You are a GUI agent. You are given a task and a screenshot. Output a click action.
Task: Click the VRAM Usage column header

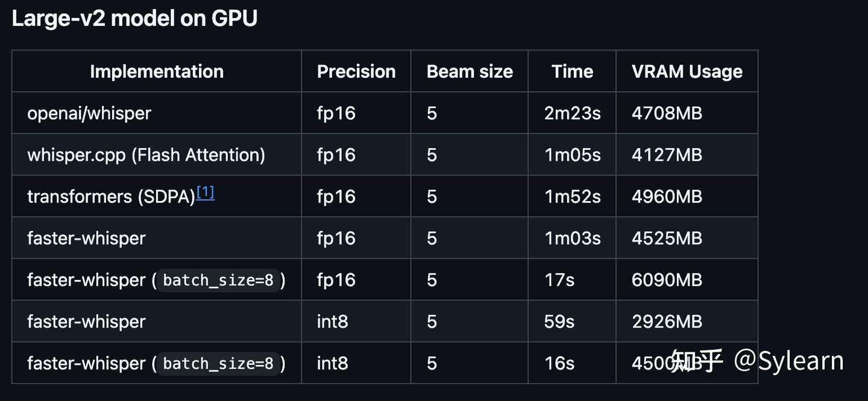(x=687, y=72)
